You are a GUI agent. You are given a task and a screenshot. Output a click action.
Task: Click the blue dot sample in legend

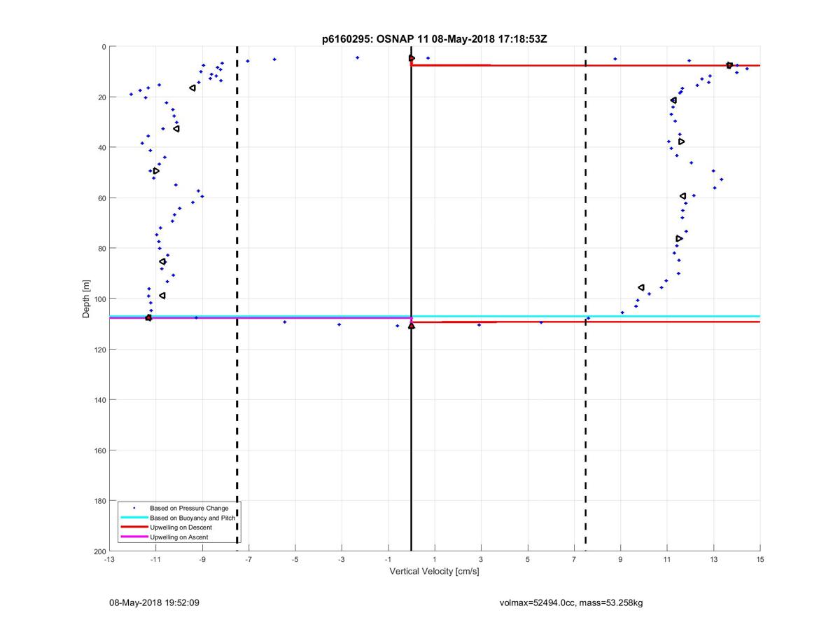tap(134, 507)
